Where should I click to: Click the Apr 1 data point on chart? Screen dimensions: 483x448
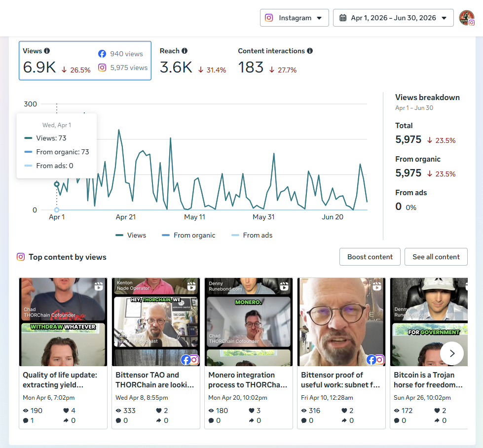coord(57,184)
